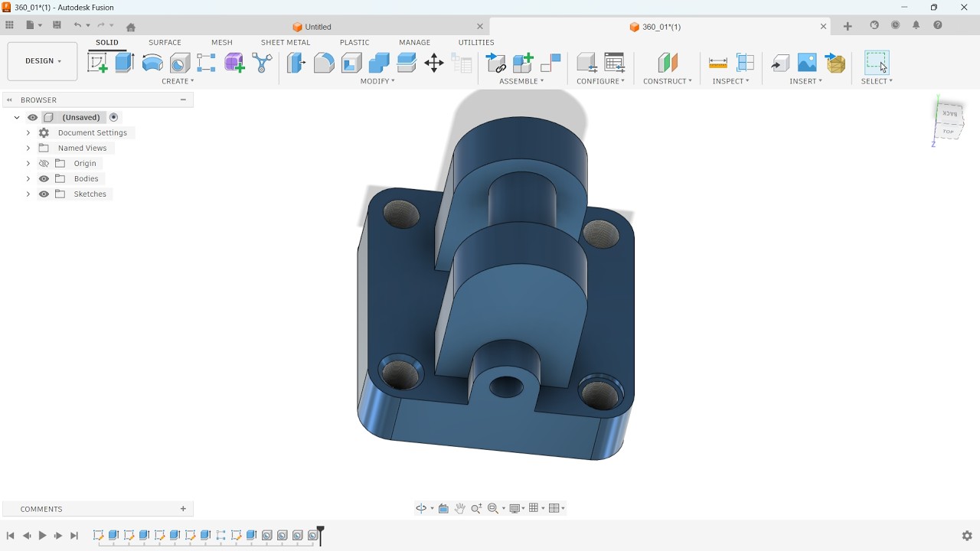Select the Fillet tool
The height and width of the screenshot is (551, 980).
(324, 63)
